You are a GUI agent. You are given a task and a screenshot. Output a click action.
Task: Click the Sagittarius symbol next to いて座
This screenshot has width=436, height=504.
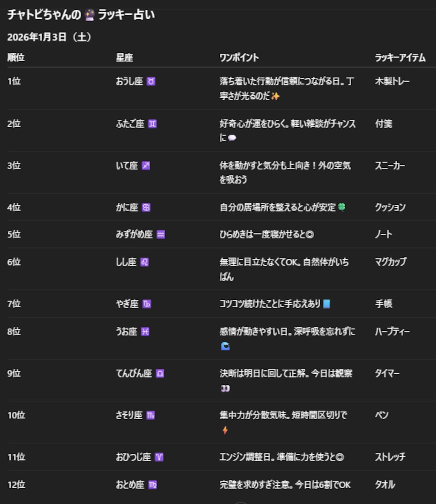145,166
